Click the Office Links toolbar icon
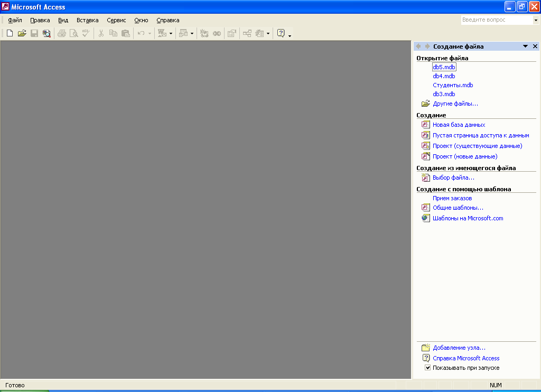The image size is (541, 392). [162, 33]
